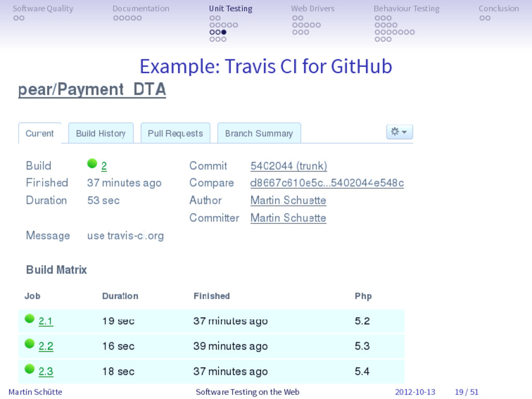Open build number 2 link

pyautogui.click(x=104, y=166)
